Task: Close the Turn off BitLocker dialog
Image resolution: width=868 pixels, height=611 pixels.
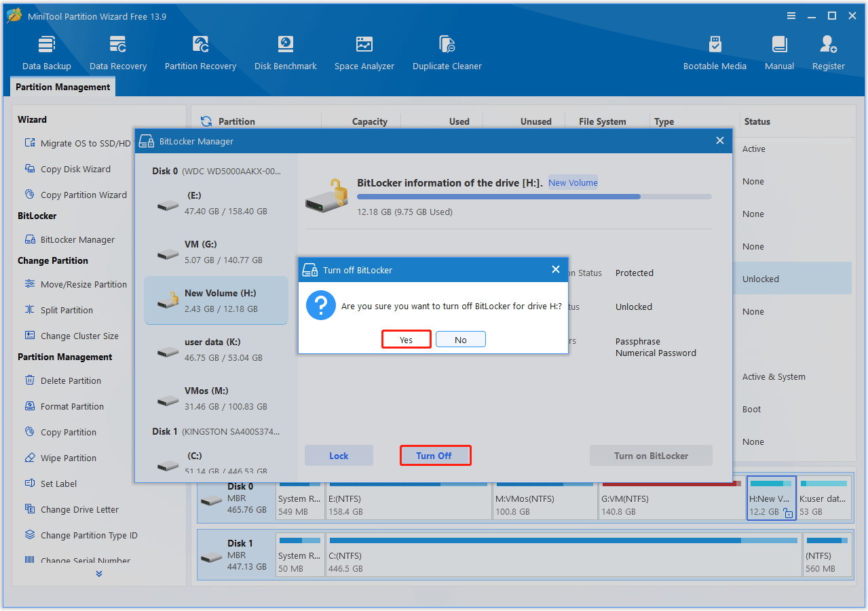Action: (556, 269)
